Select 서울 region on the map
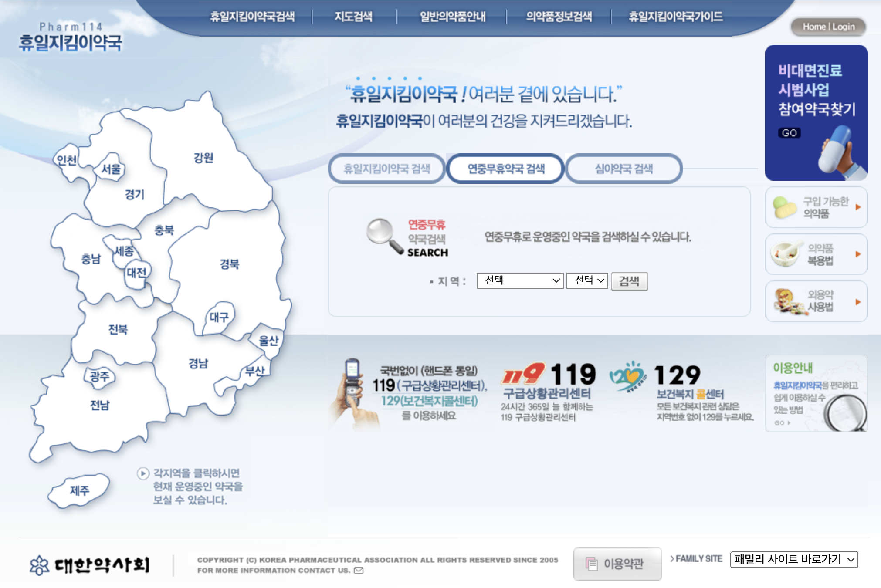The width and height of the screenshot is (881, 588). pos(111,169)
